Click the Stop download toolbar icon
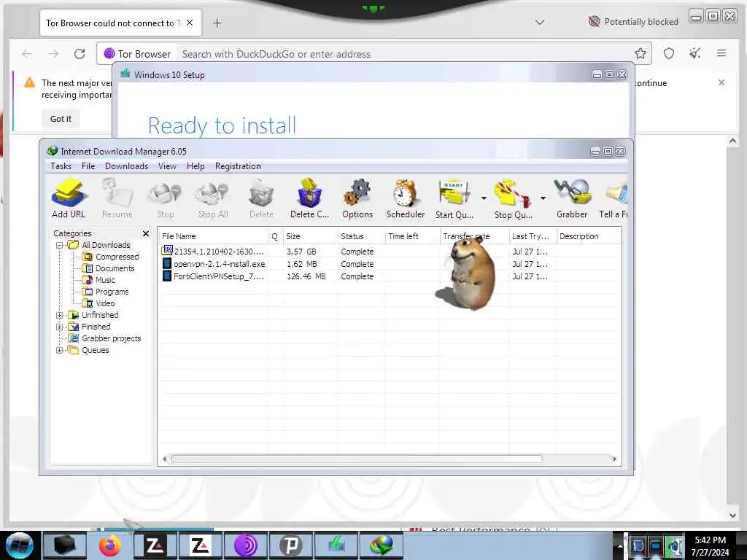This screenshot has width=747, height=560. coord(165,198)
